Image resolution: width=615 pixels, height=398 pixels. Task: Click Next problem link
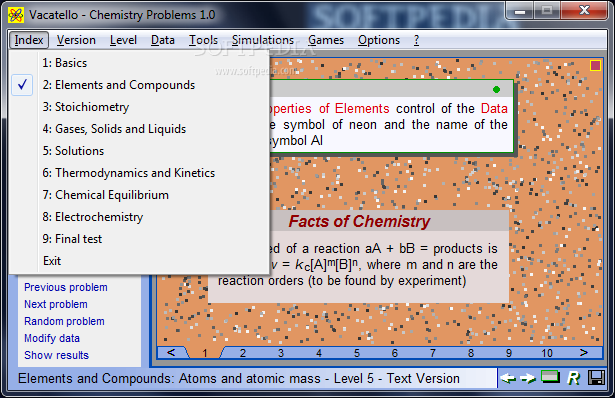tap(56, 304)
